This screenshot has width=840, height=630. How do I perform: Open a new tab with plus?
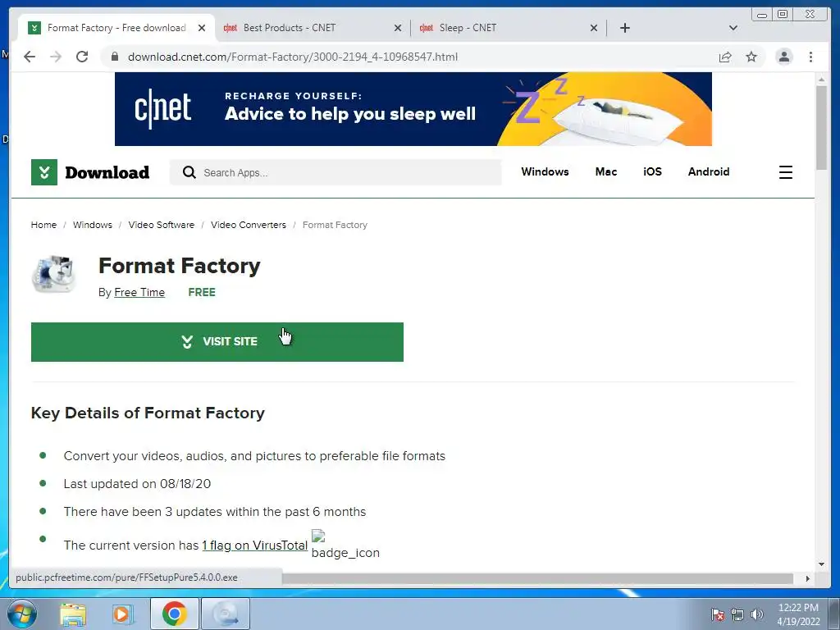624,28
